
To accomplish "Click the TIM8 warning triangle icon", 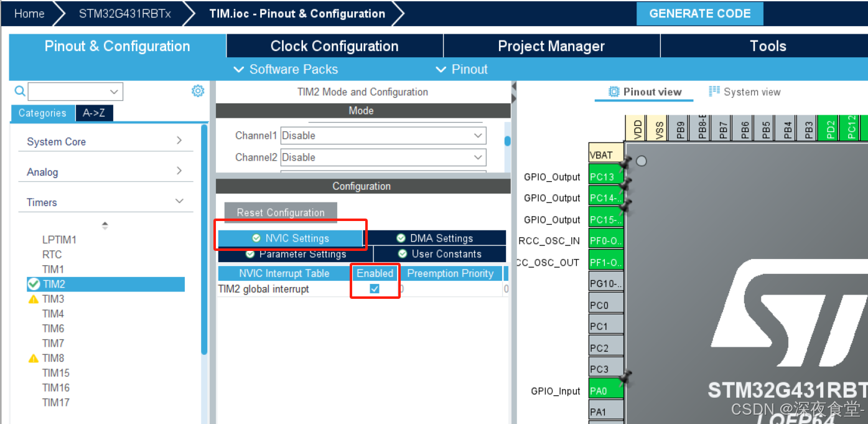I will (34, 359).
